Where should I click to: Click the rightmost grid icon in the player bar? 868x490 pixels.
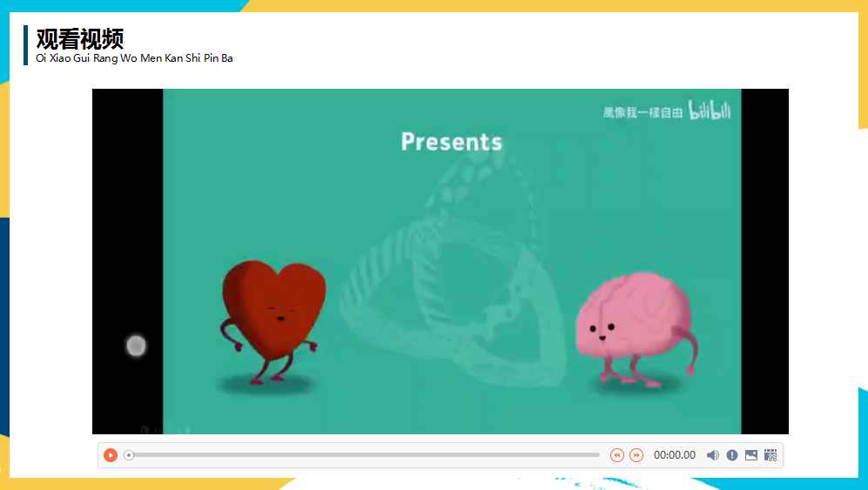[x=770, y=455]
